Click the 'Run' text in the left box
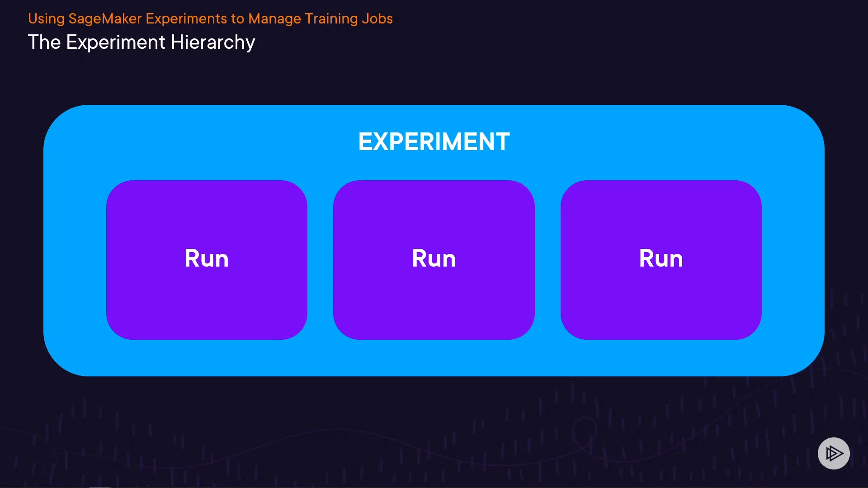This screenshot has height=488, width=868. pos(207,258)
